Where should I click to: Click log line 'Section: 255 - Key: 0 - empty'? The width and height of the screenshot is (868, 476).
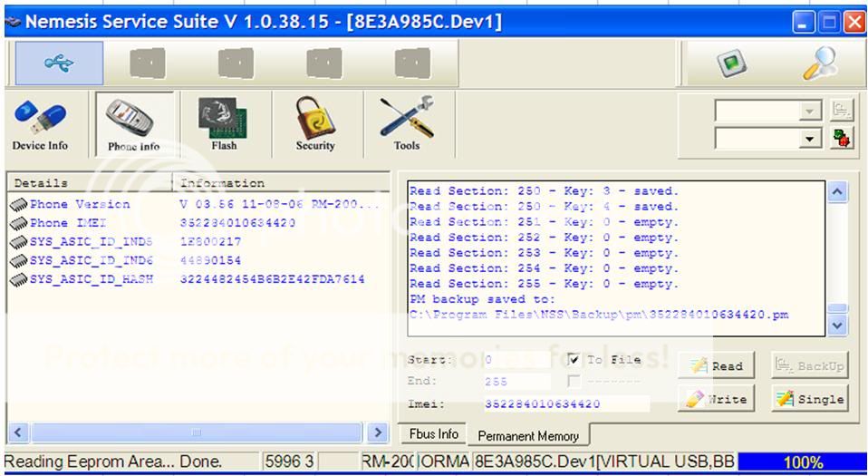point(544,285)
